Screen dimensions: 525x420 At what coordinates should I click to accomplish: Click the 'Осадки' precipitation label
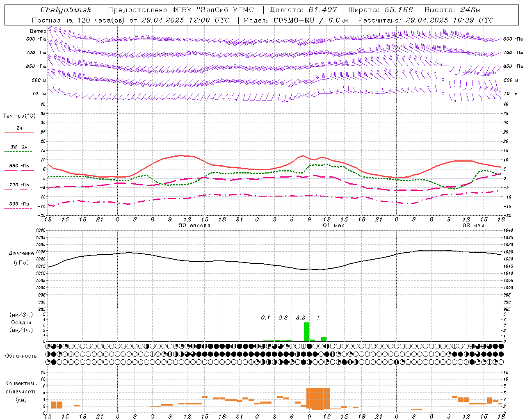click(21, 322)
